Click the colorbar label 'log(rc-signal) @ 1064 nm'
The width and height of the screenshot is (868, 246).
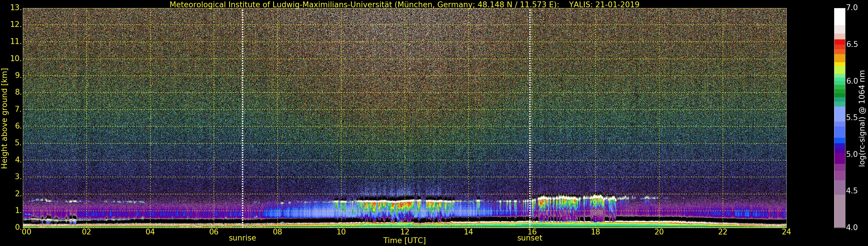point(862,118)
